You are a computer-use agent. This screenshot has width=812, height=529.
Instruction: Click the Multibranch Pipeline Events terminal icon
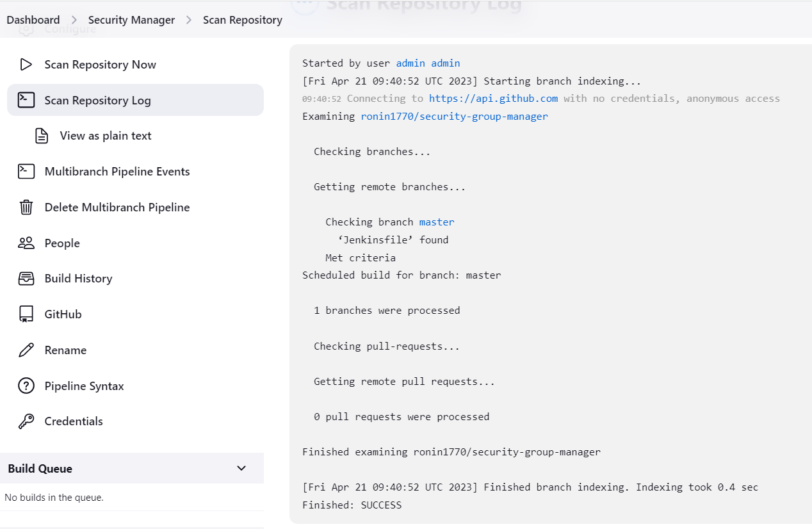pyautogui.click(x=26, y=172)
